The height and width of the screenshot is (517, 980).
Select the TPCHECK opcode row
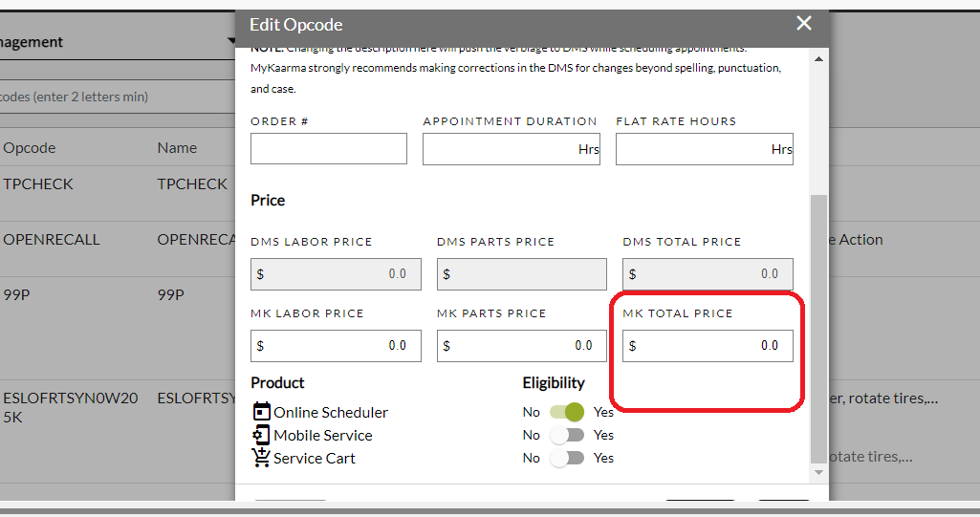pos(118,193)
